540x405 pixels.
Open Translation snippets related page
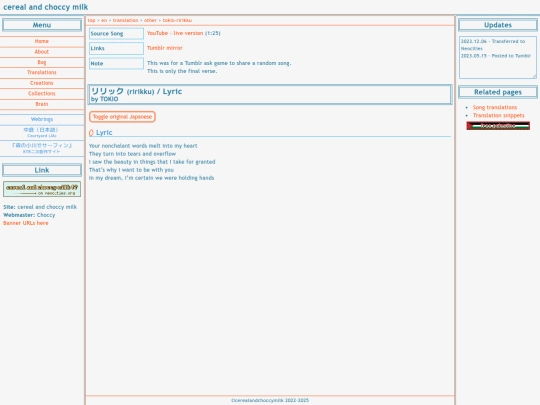click(x=499, y=115)
